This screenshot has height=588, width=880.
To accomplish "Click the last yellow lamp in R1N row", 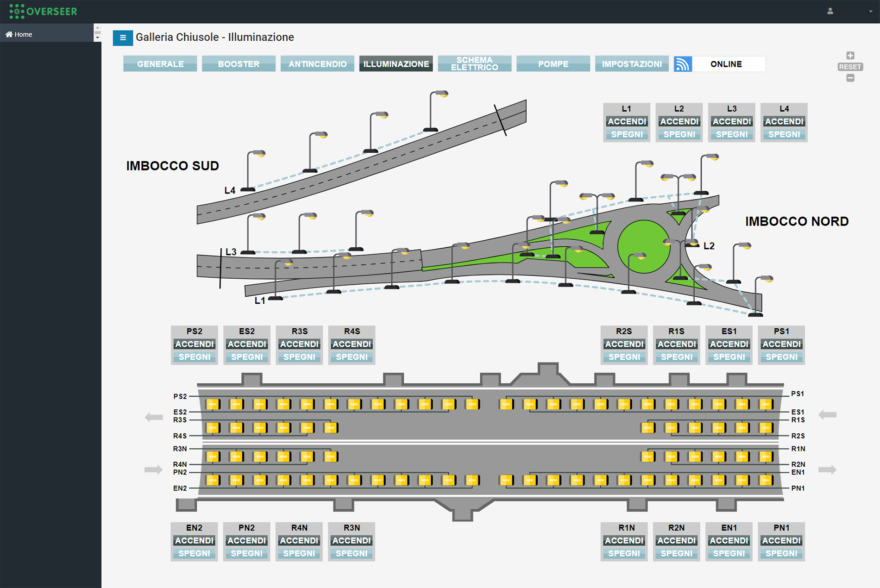I will point(766,457).
